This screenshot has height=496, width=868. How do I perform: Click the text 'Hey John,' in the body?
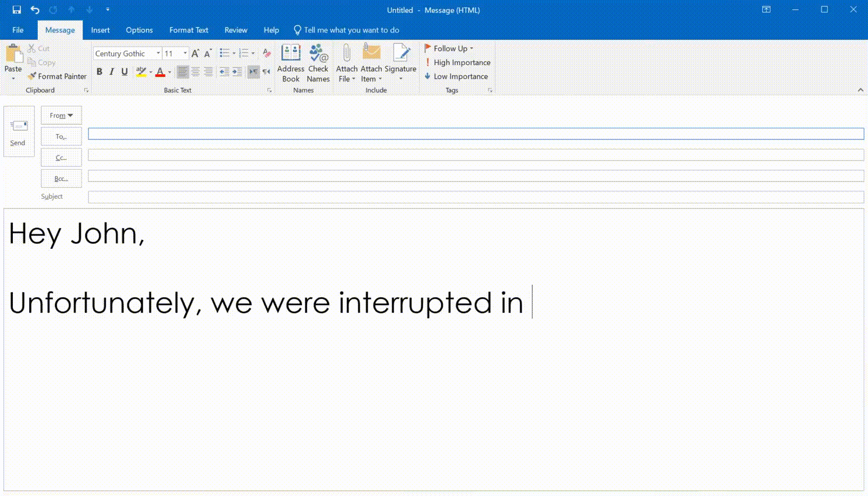tap(76, 234)
